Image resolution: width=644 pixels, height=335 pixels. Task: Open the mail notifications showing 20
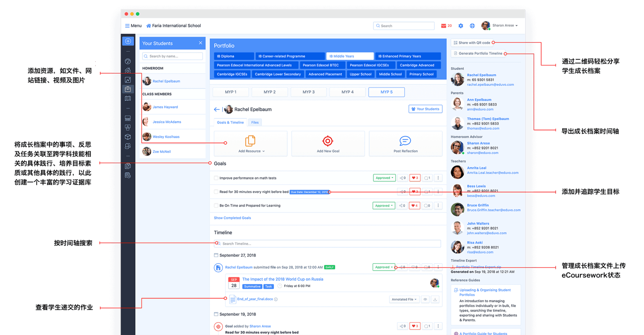click(446, 26)
